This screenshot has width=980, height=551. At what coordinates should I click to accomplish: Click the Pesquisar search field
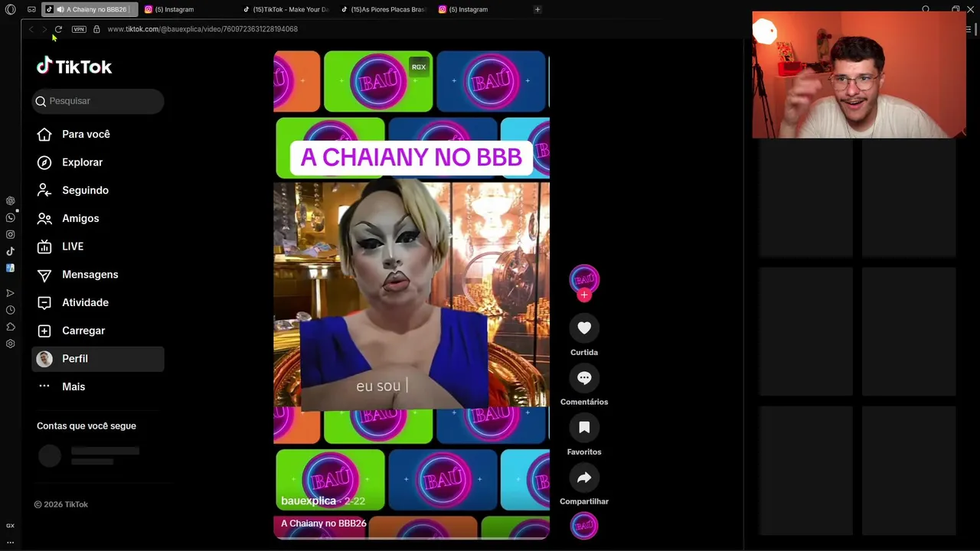(98, 101)
